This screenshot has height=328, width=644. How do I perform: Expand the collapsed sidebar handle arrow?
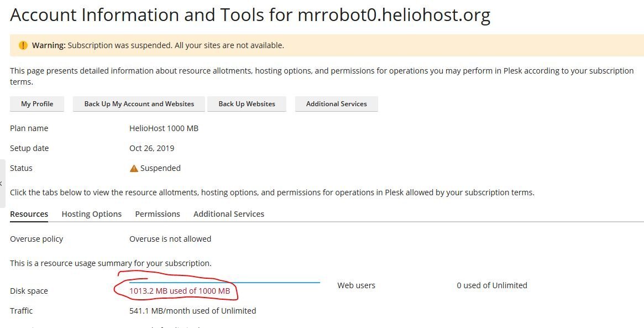[2, 183]
